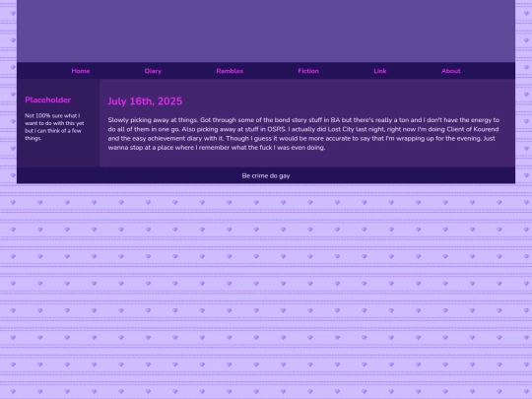Screen dimensions: 532x399
Task: Open the Home page link
Action: tap(81, 71)
